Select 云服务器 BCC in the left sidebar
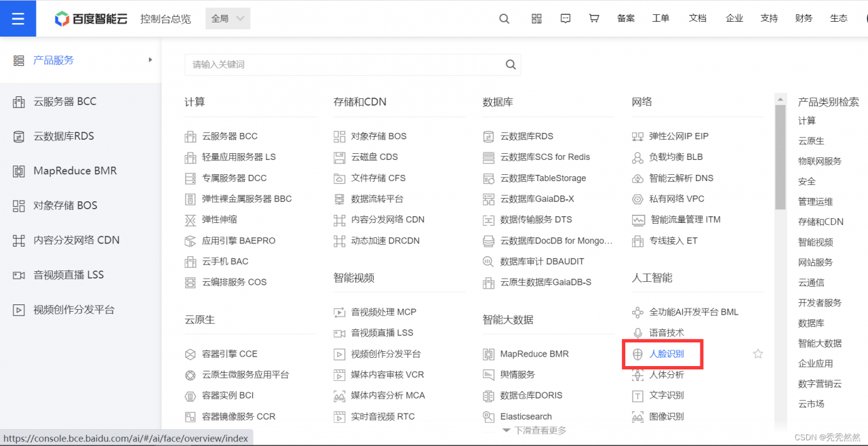 66,101
